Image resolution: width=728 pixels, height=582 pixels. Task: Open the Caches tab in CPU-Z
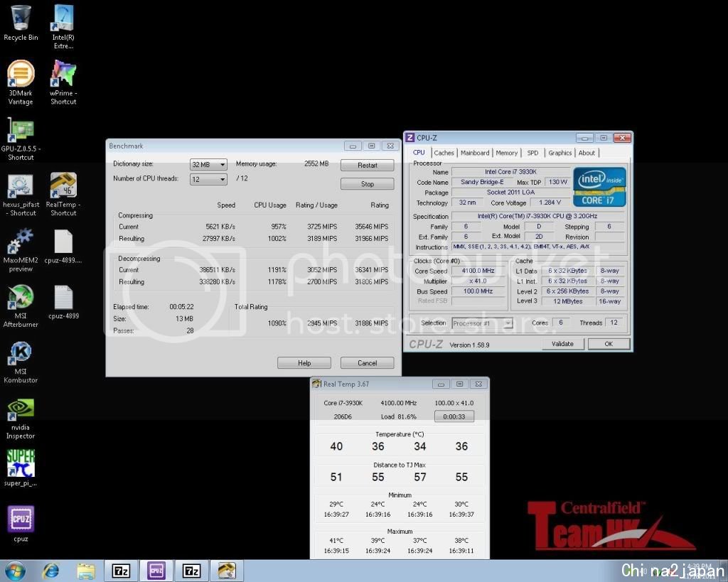tap(444, 153)
